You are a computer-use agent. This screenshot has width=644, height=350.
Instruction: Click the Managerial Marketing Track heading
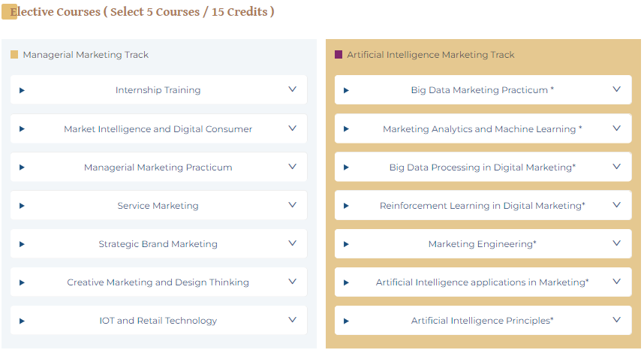86,55
